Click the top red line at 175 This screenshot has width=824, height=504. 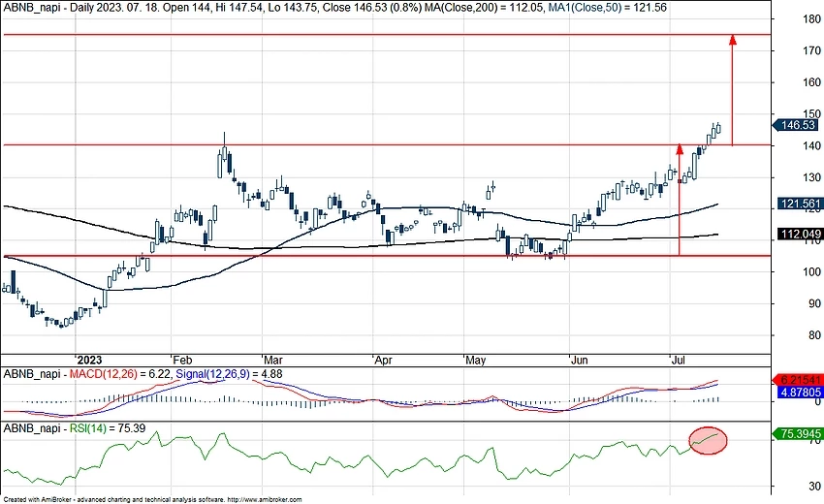coord(388,34)
